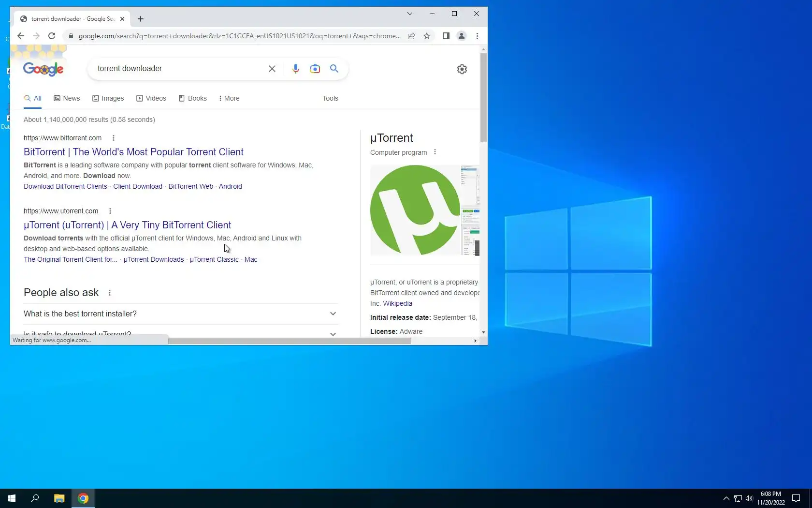Close the torrent downloader tab
The width and height of the screenshot is (812, 508).
click(x=122, y=19)
